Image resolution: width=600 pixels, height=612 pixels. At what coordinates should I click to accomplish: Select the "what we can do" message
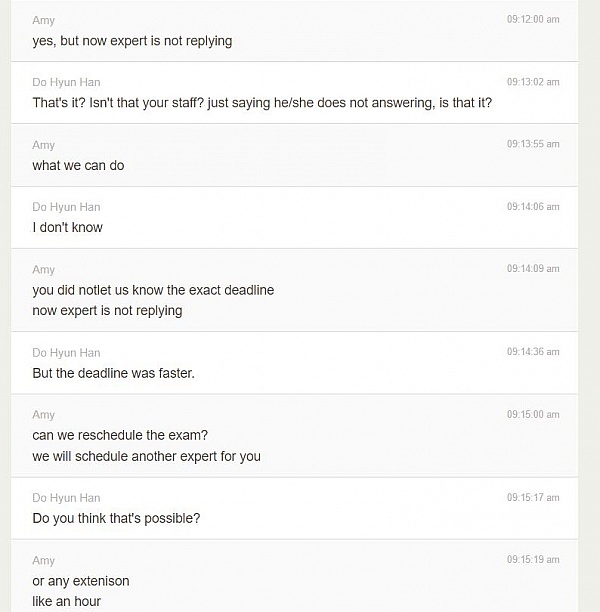(x=78, y=165)
